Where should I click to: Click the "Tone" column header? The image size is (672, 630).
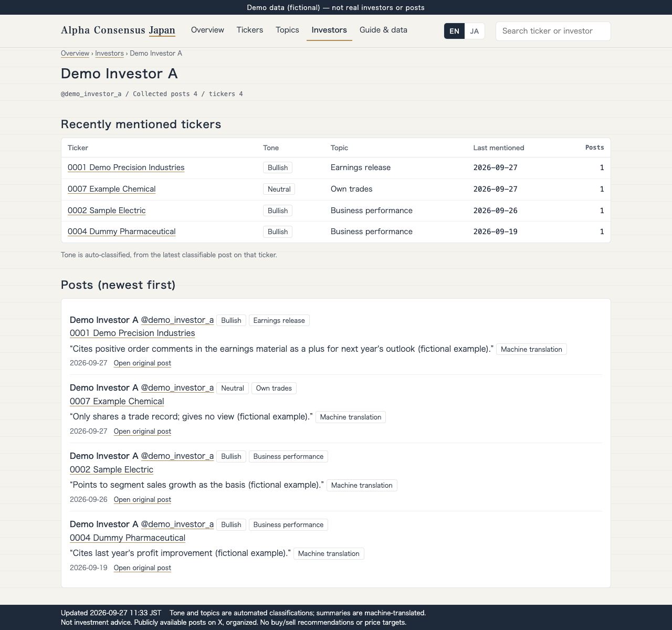click(271, 148)
